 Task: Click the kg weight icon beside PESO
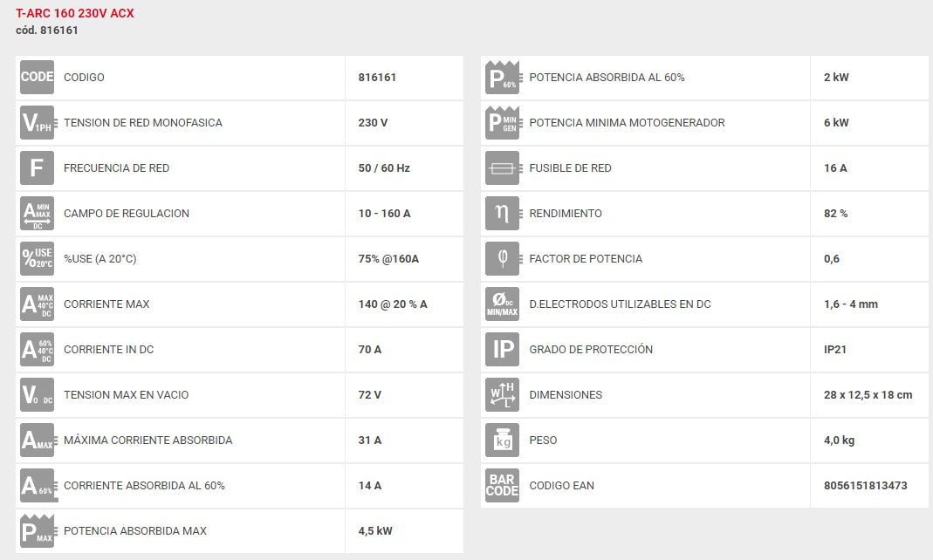(502, 440)
